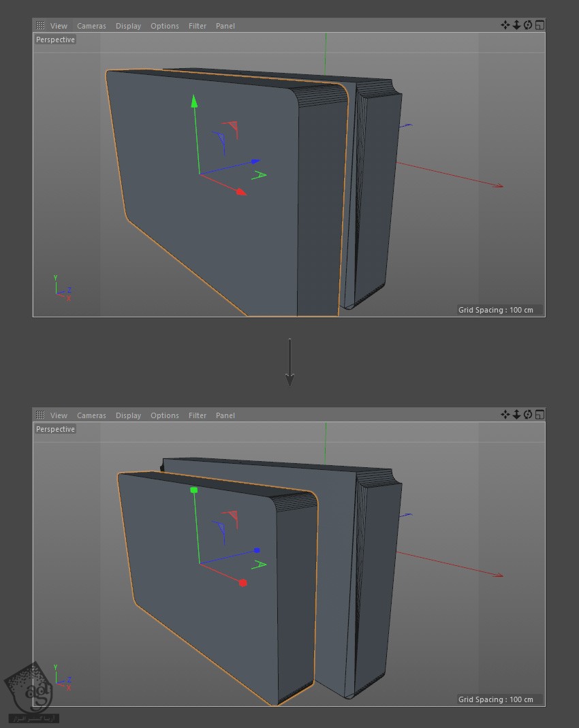579x728 pixels.
Task: Click the green Y-axis arrow tip in top viewport
Action: 194,101
